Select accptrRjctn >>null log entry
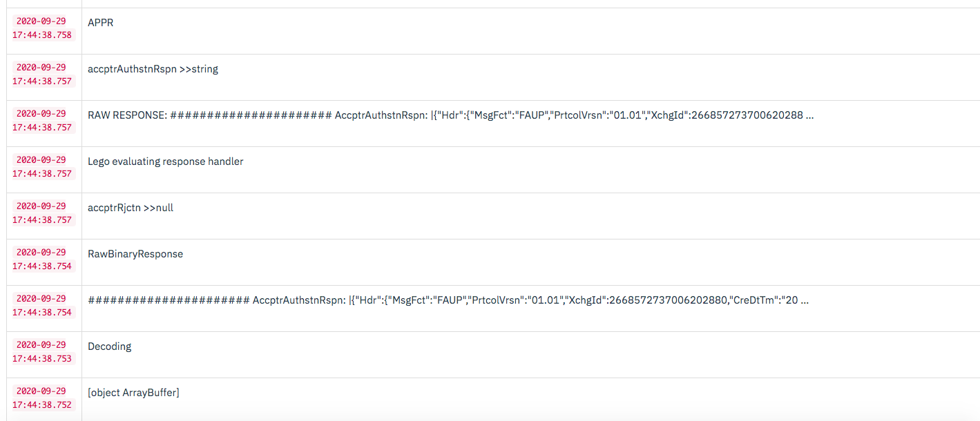Image resolution: width=980 pixels, height=421 pixels. click(x=131, y=208)
